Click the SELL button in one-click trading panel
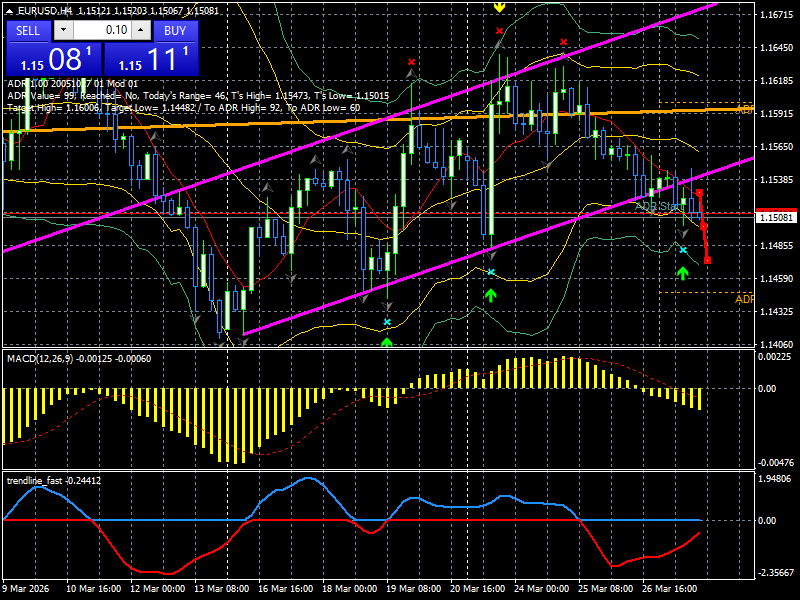800x600 pixels. click(28, 31)
